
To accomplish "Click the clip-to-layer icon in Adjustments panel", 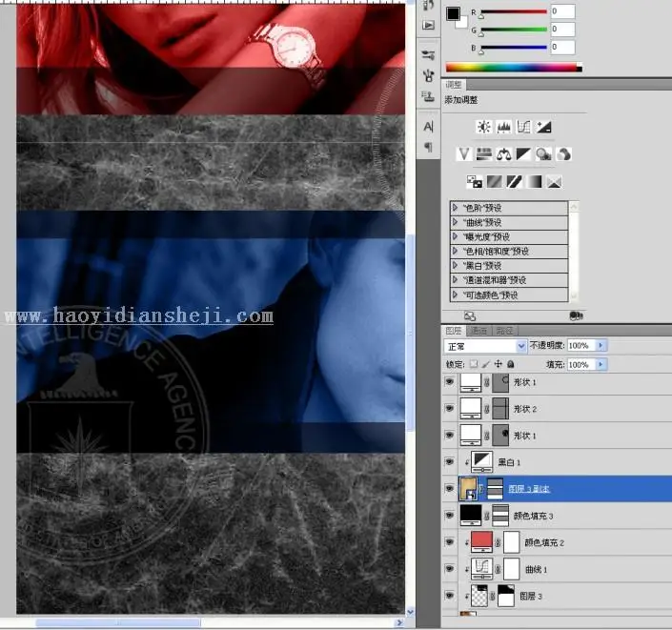I will [576, 315].
